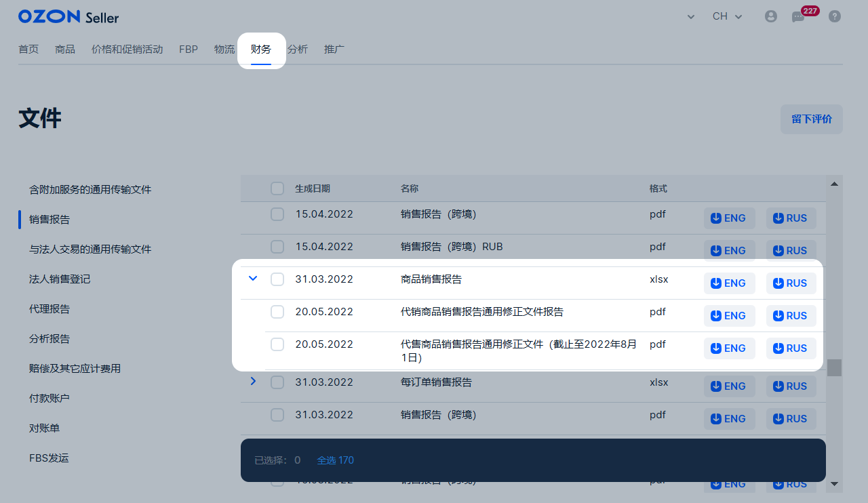Image resolution: width=868 pixels, height=503 pixels.
Task: Click the scrollbar down arrow
Action: point(835,483)
